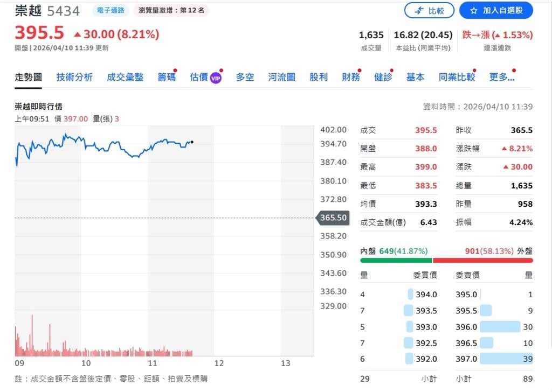
Task: Select the 多空 tab
Action: (244, 76)
